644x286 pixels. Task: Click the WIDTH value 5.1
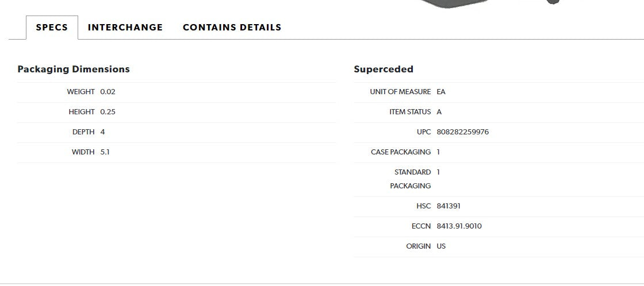click(105, 152)
